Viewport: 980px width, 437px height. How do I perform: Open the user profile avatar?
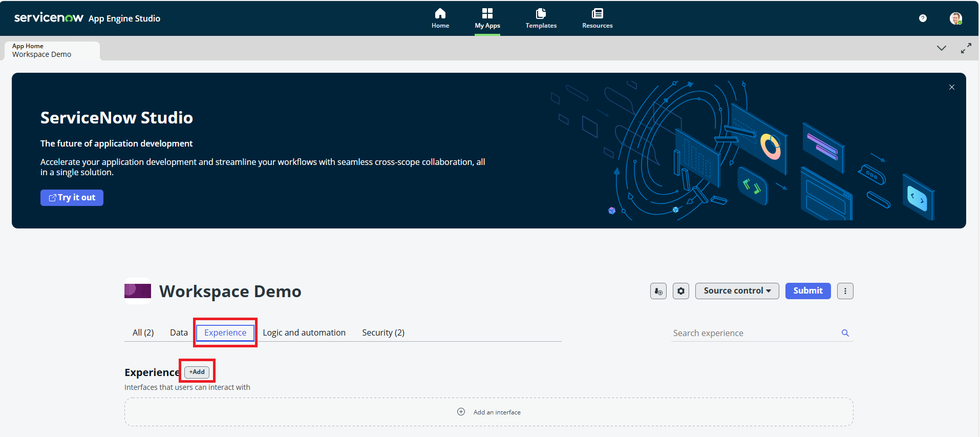pyautogui.click(x=955, y=18)
